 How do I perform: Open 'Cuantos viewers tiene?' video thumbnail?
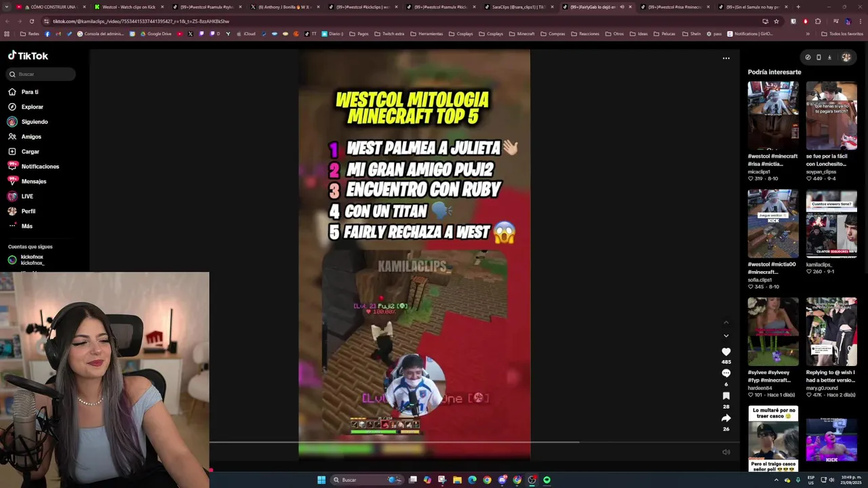[x=831, y=224]
